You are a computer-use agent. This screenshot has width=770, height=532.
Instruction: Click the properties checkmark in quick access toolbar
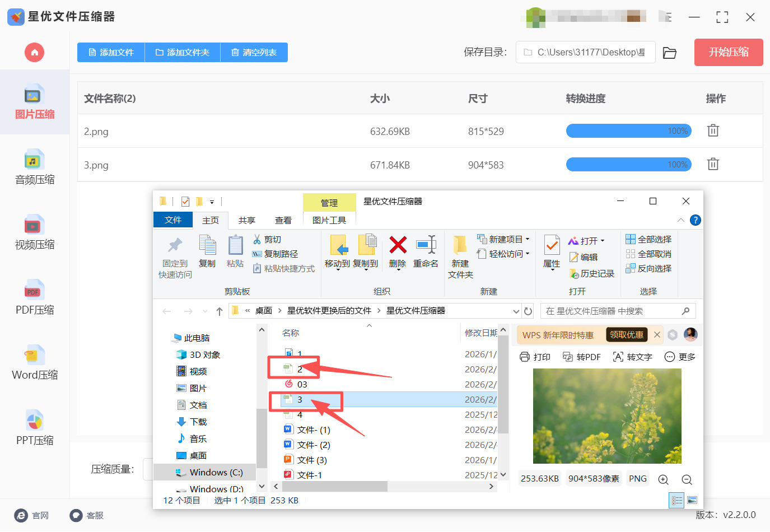[x=185, y=202]
